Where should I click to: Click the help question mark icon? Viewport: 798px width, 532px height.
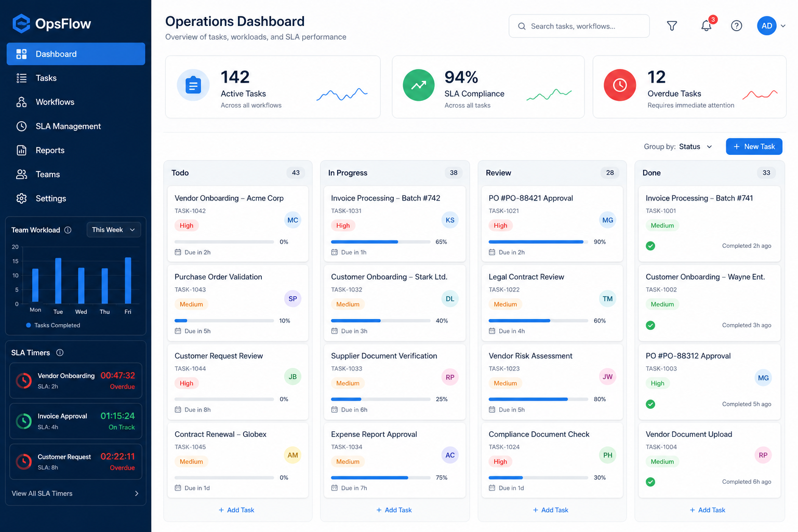pyautogui.click(x=736, y=26)
